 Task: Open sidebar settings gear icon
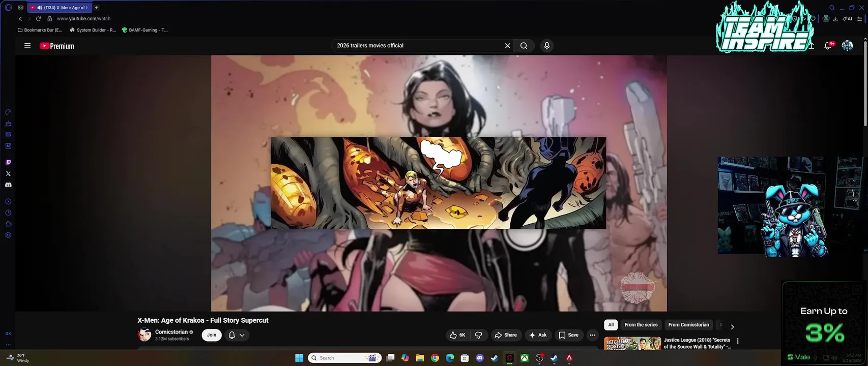tap(8, 235)
